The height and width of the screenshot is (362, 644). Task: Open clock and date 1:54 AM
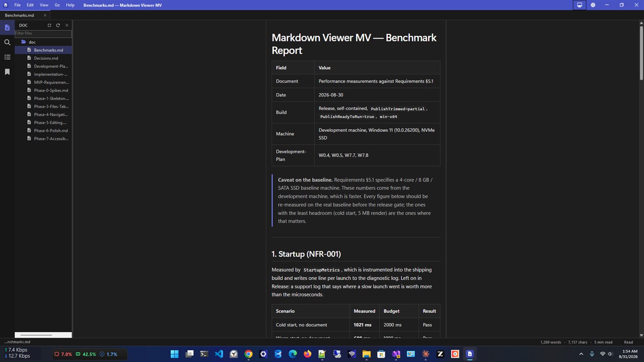(629, 354)
